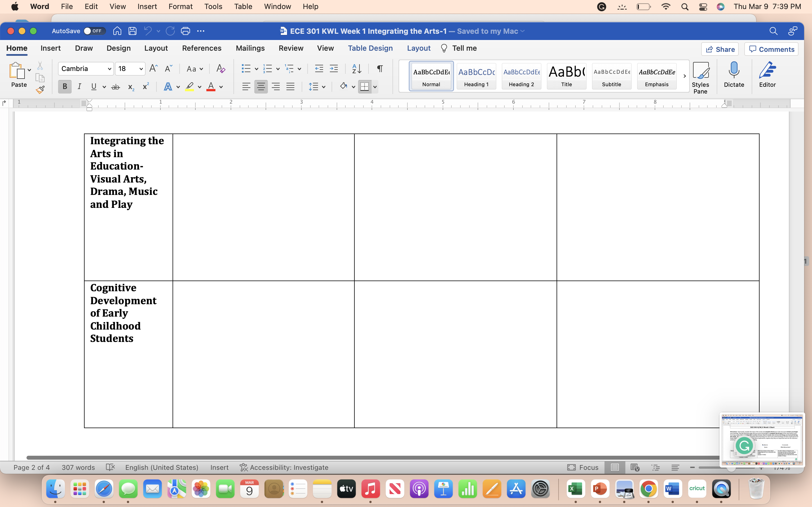Click the Print icon in title bar
812x507 pixels.
[185, 31]
